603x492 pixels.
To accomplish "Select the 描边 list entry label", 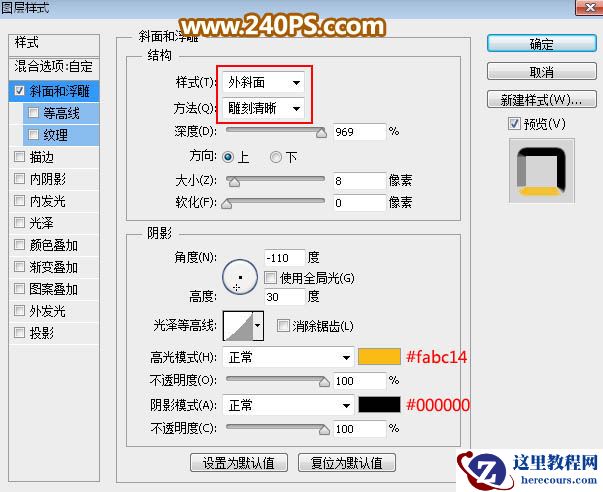I will point(42,157).
